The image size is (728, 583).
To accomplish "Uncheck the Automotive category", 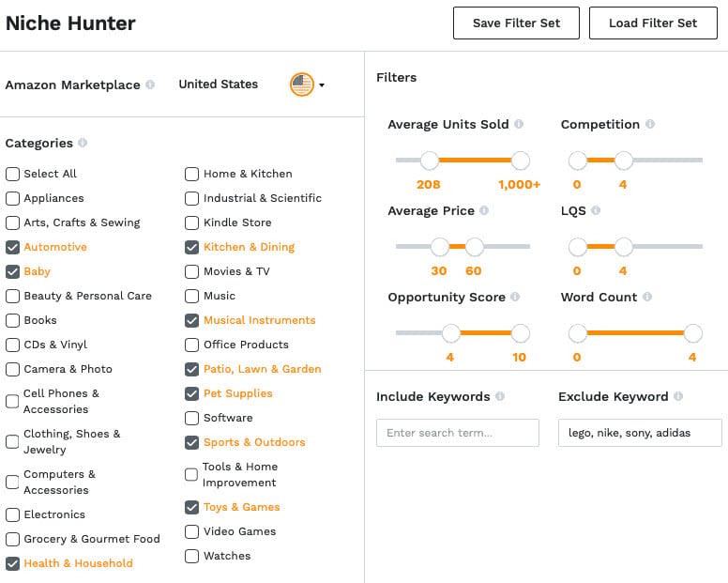I will pyautogui.click(x=12, y=247).
